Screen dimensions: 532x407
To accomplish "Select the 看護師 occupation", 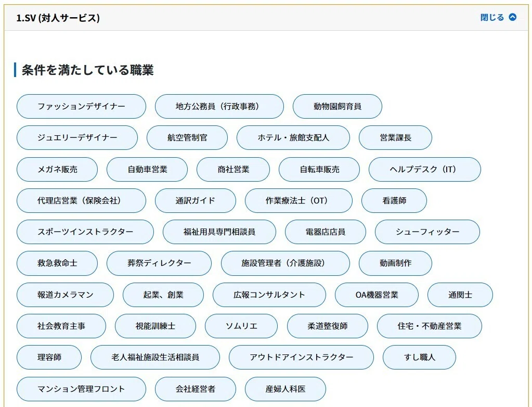I will [x=394, y=200].
